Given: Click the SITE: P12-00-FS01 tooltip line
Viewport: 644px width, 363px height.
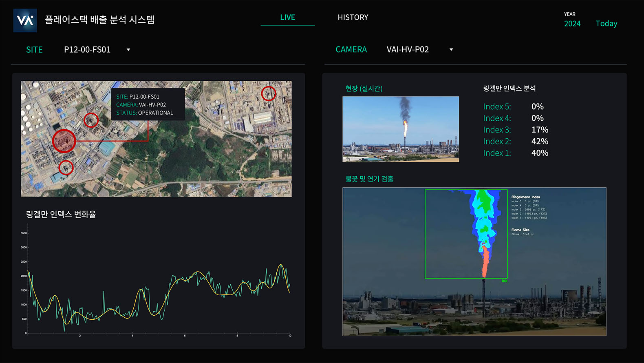Looking at the screenshot, I should (138, 97).
